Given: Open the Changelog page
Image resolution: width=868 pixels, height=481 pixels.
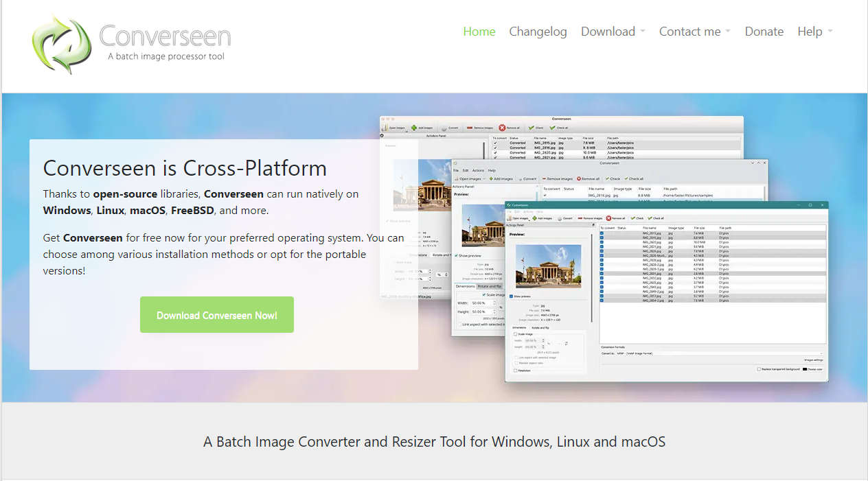Looking at the screenshot, I should [x=538, y=32].
